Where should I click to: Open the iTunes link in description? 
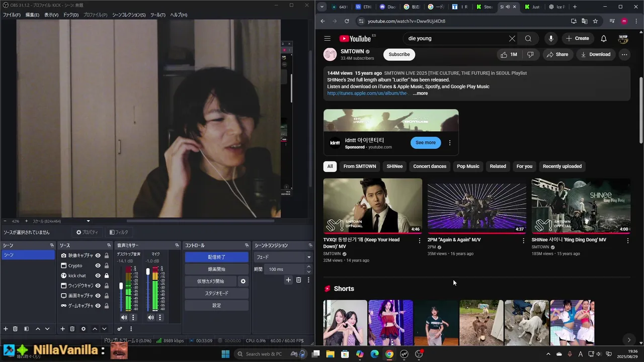tap(367, 93)
